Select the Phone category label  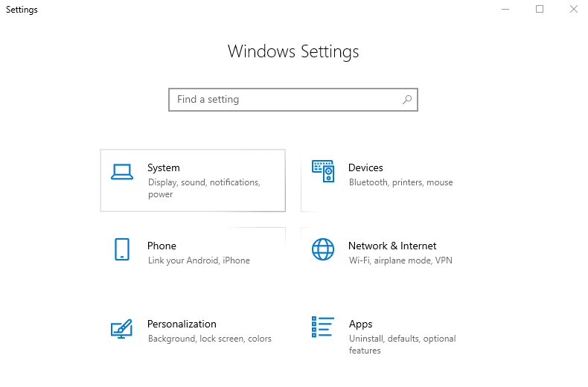click(162, 246)
